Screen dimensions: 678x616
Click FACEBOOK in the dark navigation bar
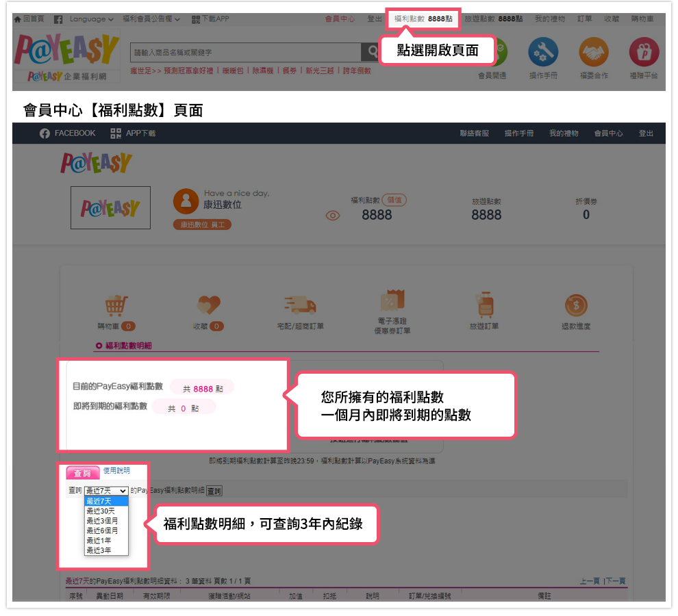(x=67, y=133)
